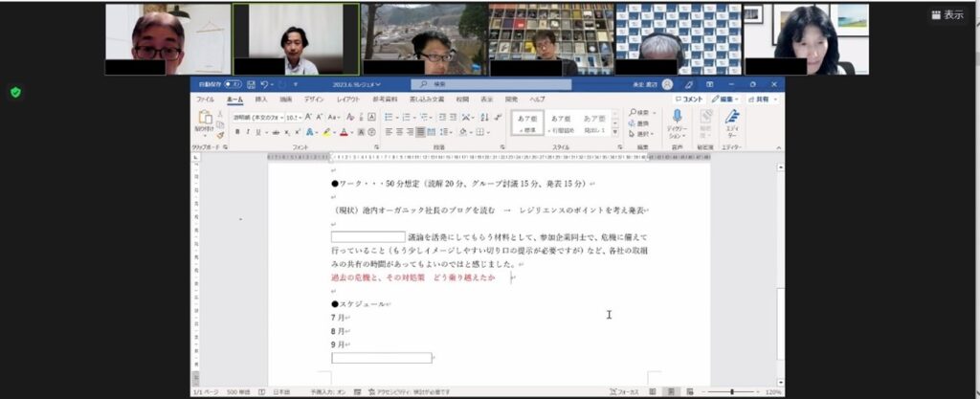Click the Undo arrow icon
This screenshot has width=980, height=399.
[x=264, y=84]
